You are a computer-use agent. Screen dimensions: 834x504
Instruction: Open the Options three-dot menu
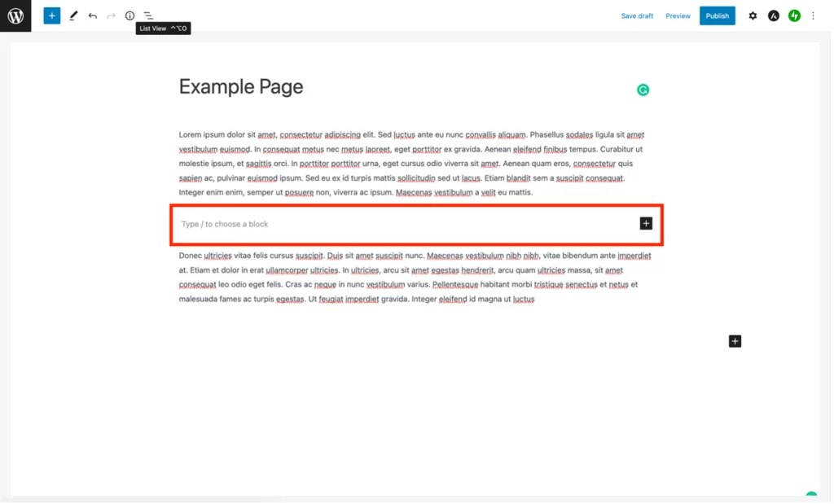(x=814, y=16)
